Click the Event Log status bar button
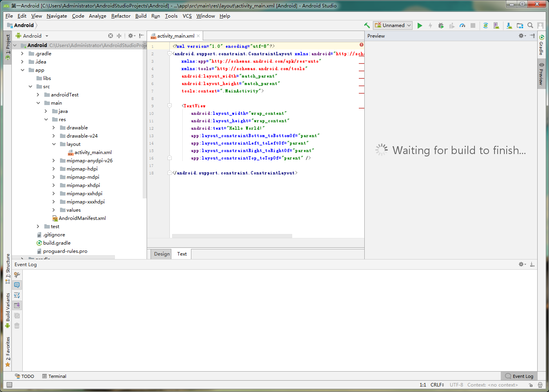This screenshot has width=549, height=392. pos(519,376)
